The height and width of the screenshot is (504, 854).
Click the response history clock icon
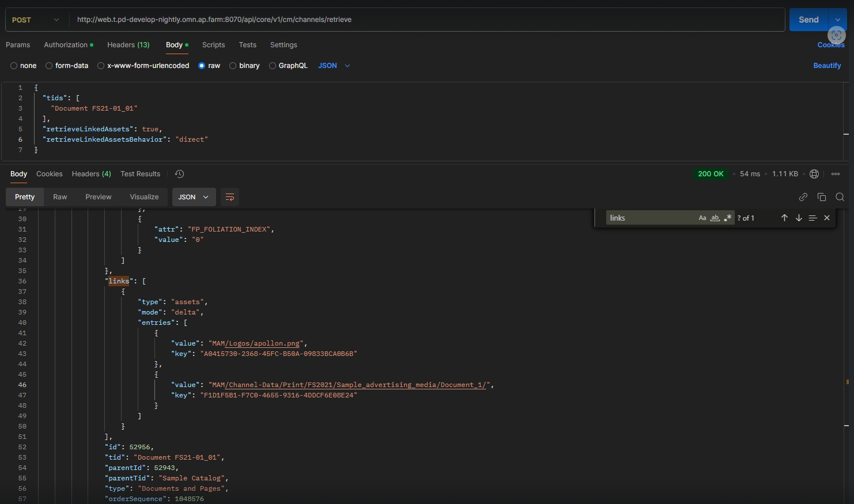tap(179, 174)
